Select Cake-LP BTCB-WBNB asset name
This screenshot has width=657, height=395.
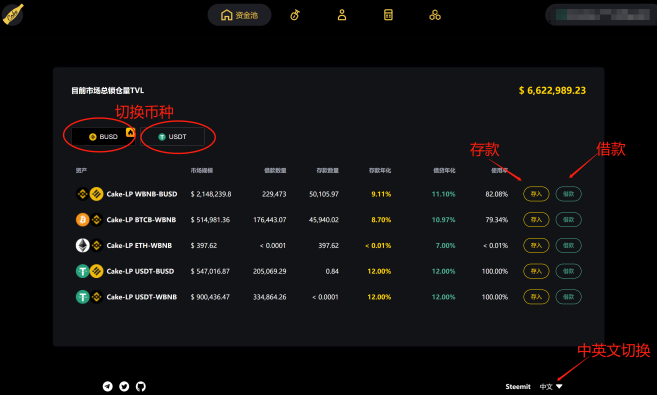click(141, 219)
